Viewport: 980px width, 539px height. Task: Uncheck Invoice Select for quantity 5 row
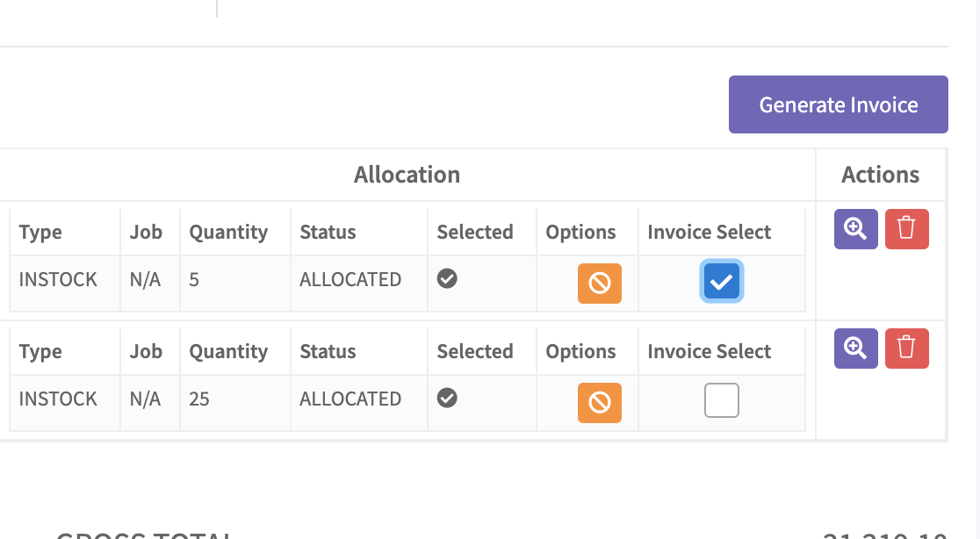pos(721,281)
